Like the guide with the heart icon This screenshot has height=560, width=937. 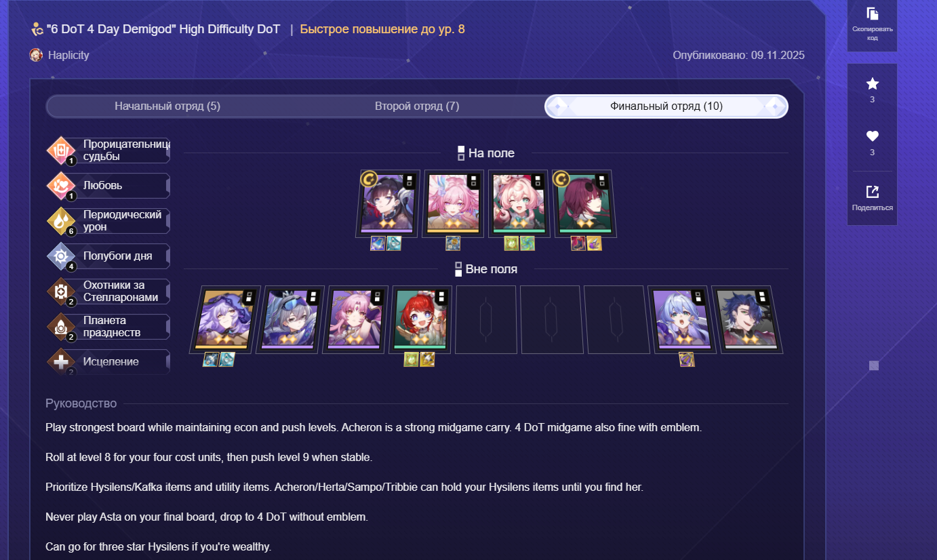pyautogui.click(x=872, y=135)
